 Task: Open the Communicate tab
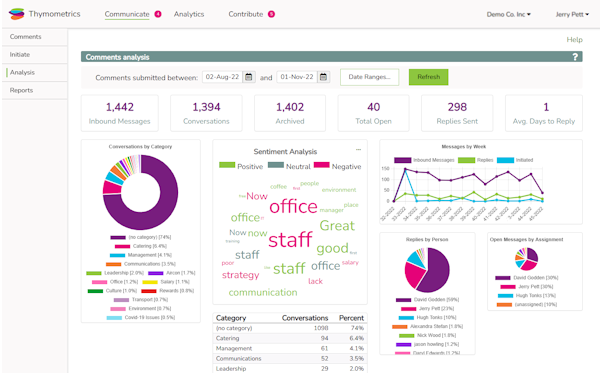coord(127,14)
